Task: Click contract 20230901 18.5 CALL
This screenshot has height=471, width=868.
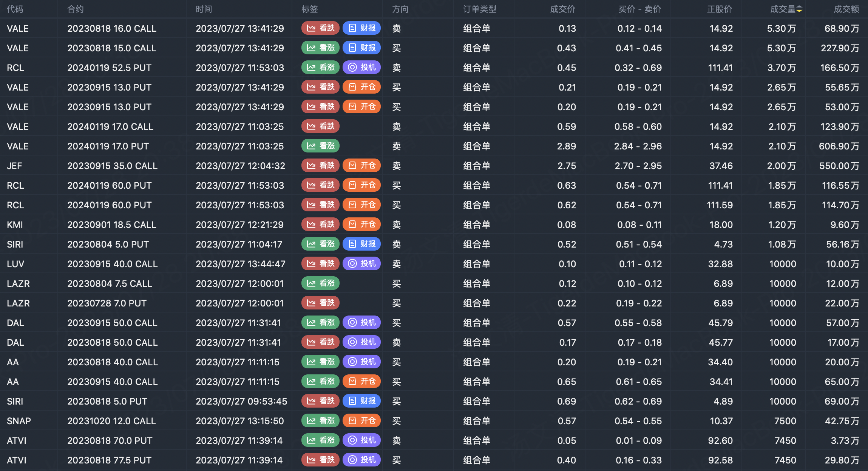Action: point(112,225)
